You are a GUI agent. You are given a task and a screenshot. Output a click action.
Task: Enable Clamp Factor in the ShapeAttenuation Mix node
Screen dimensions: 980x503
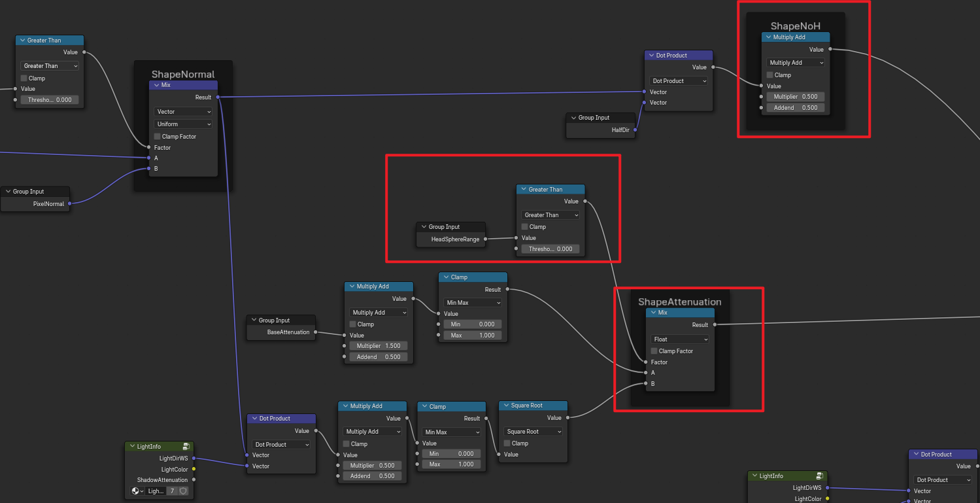654,351
